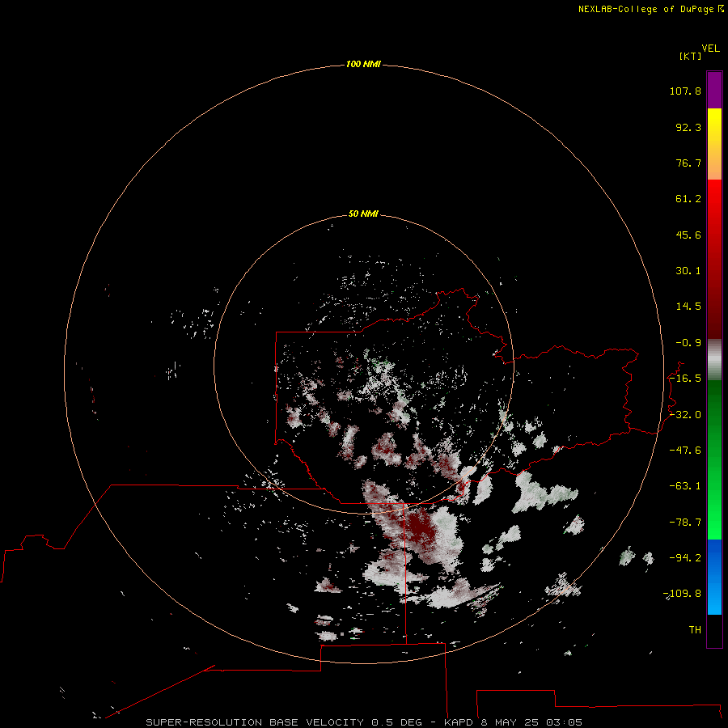Click the red segment of the color bar
Image resolution: width=728 pixels, height=728 pixels.
[x=714, y=259]
